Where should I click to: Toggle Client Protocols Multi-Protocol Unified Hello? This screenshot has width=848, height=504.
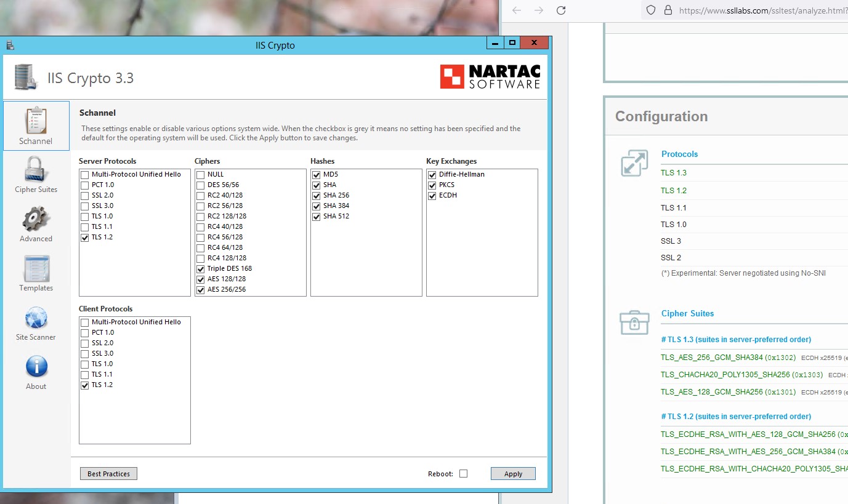coord(85,322)
